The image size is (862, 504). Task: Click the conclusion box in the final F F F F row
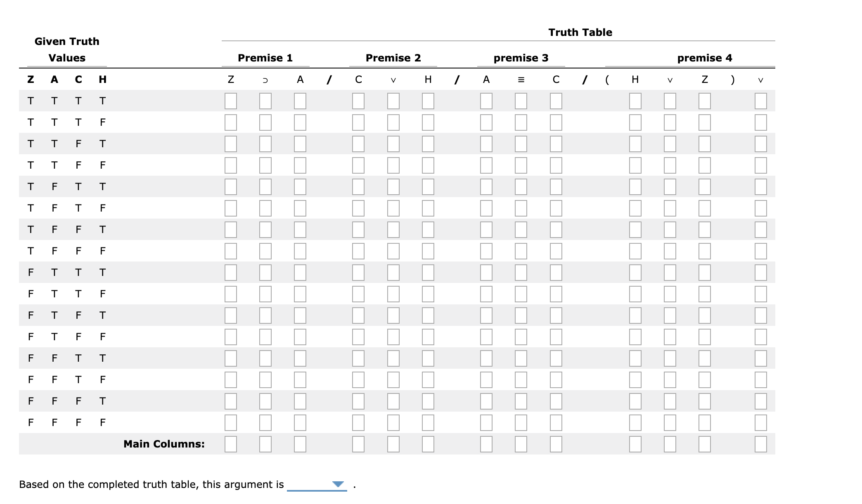pyautogui.click(x=760, y=422)
